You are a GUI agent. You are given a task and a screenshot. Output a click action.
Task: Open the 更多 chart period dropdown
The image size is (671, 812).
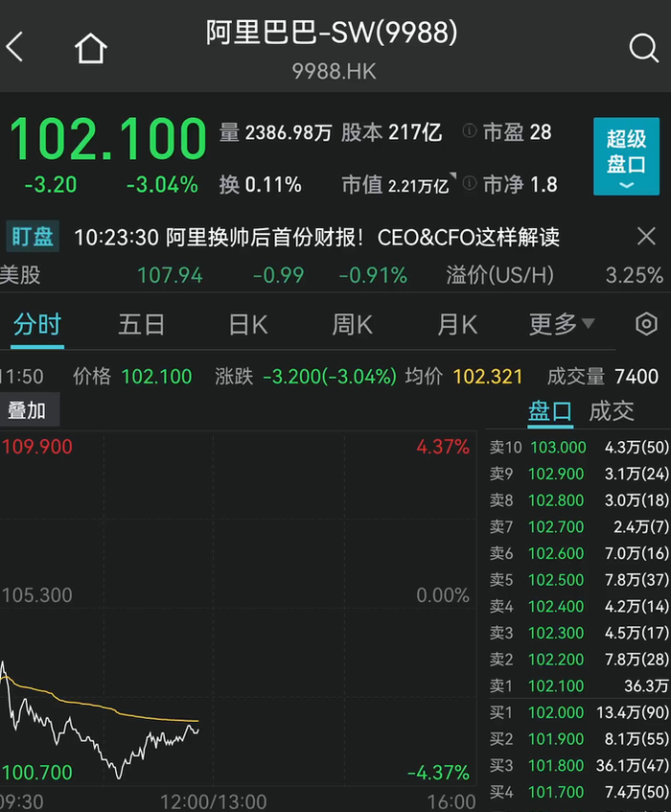click(x=561, y=325)
